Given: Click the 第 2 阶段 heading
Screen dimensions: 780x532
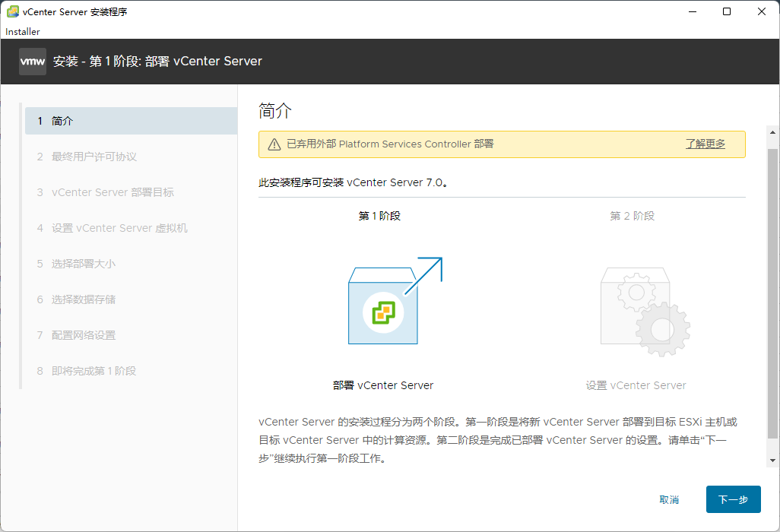Looking at the screenshot, I should point(633,216).
